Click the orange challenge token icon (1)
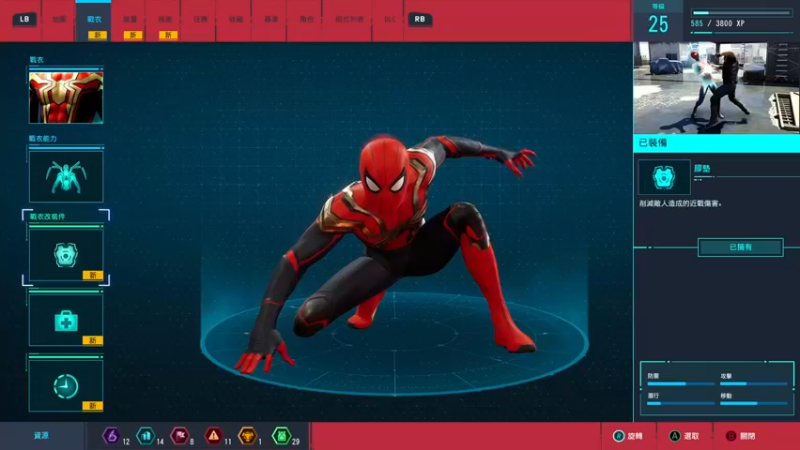This screenshot has width=800, height=450. [x=247, y=436]
